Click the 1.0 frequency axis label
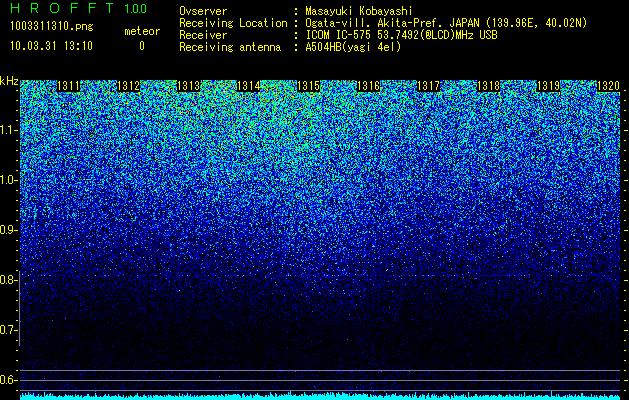The image size is (629, 400). (9, 180)
